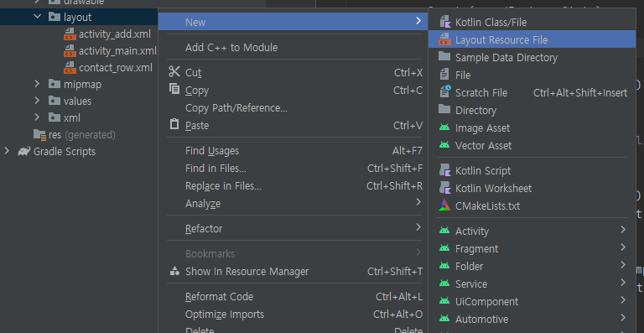Choose Find in Files option
This screenshot has height=333, width=644.
(295, 169)
